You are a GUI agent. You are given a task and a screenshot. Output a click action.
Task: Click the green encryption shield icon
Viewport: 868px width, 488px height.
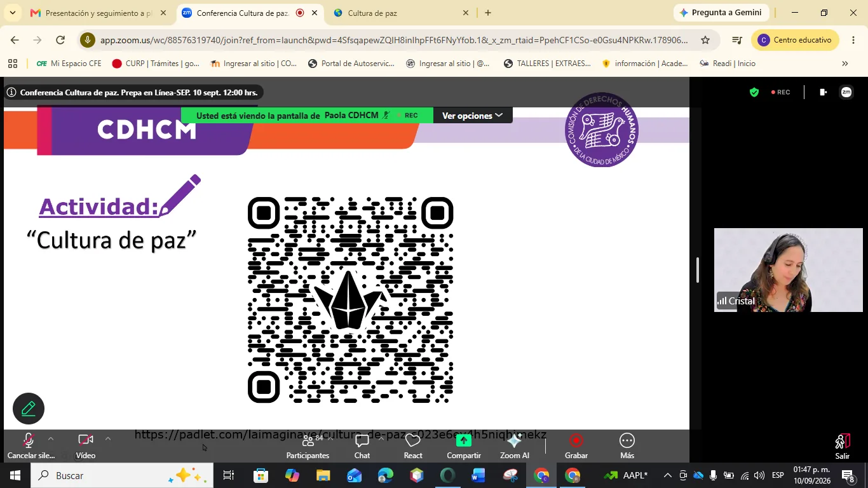pos(754,92)
